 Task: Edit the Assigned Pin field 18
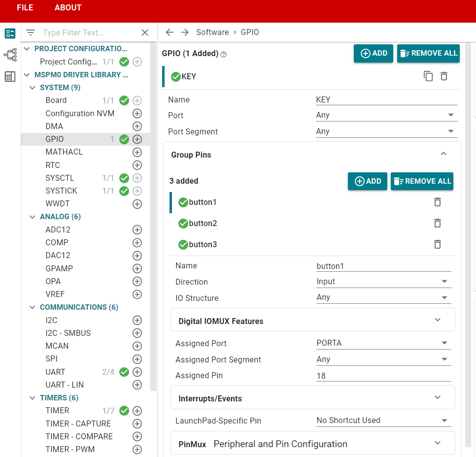(x=383, y=376)
